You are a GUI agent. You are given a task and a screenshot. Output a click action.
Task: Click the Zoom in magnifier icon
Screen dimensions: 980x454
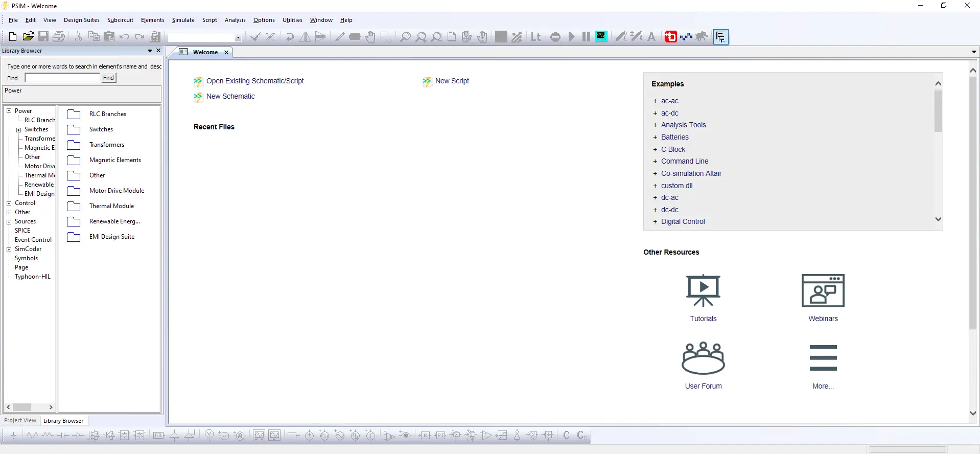(x=421, y=37)
